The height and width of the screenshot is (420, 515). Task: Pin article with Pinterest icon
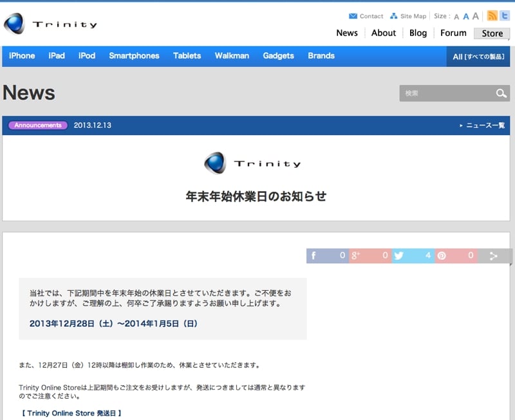pos(442,256)
